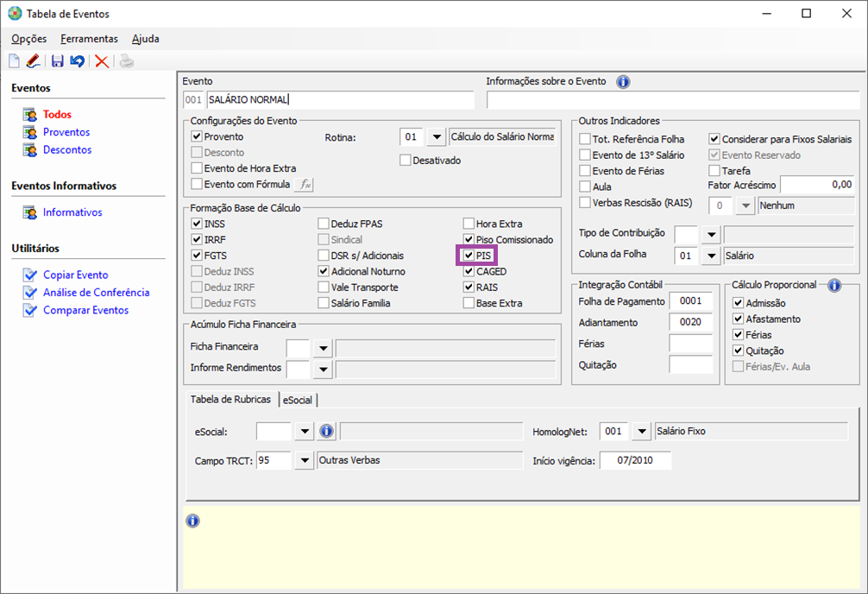868x594 pixels.
Task: Open the Análise de Conferência utility
Action: 97,293
